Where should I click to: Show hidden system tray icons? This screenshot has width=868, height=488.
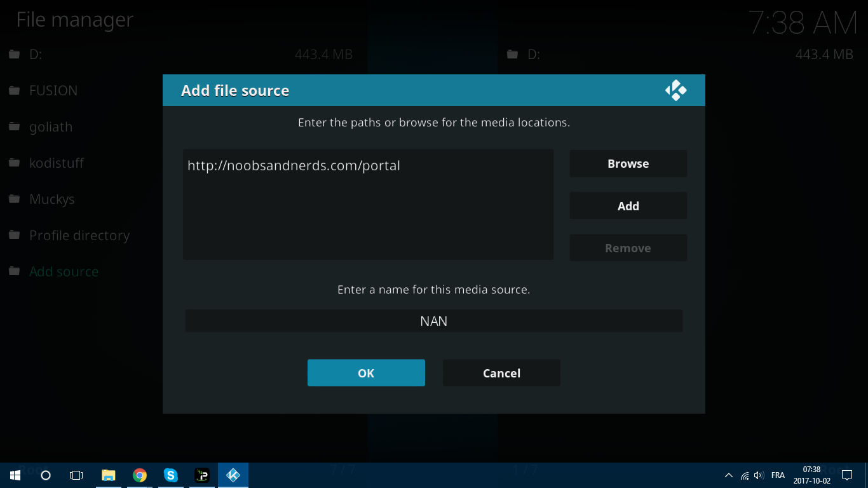click(728, 475)
